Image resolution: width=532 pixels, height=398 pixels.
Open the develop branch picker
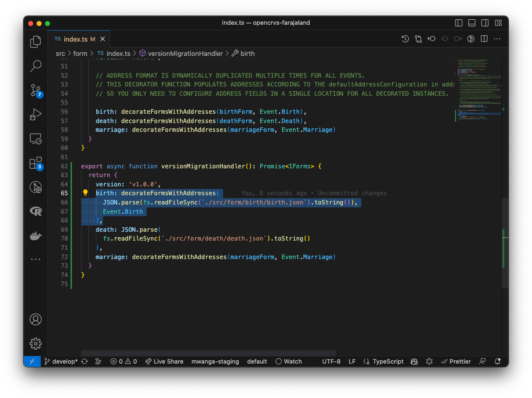click(x=61, y=361)
